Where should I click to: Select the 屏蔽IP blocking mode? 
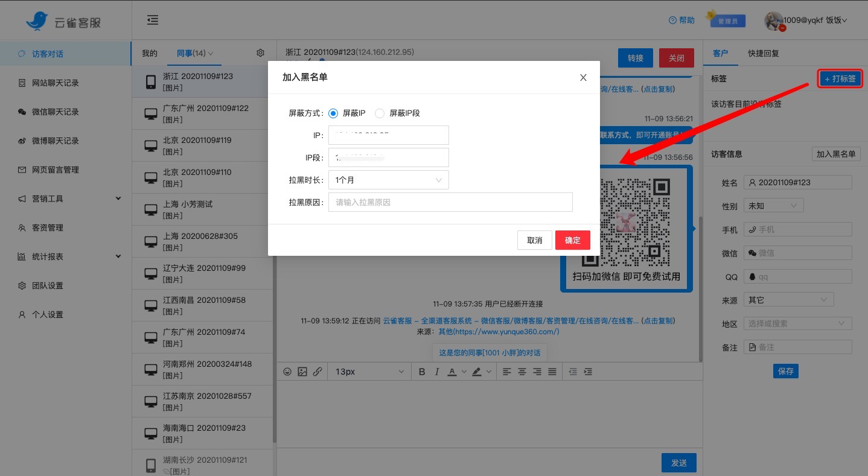click(x=333, y=113)
